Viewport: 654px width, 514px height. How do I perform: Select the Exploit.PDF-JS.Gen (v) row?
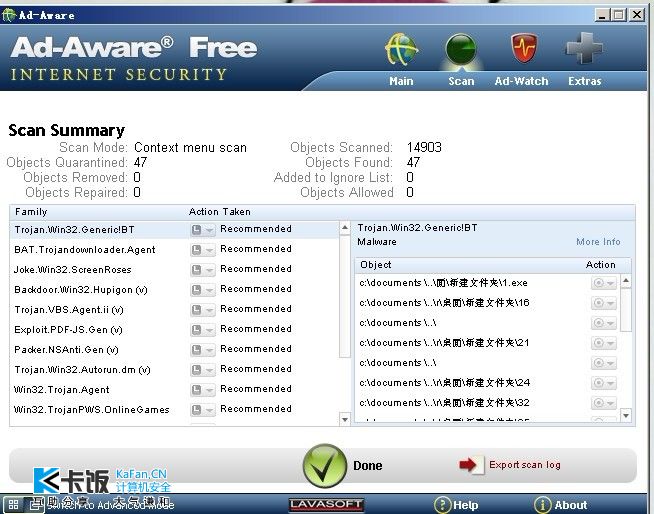(174, 330)
